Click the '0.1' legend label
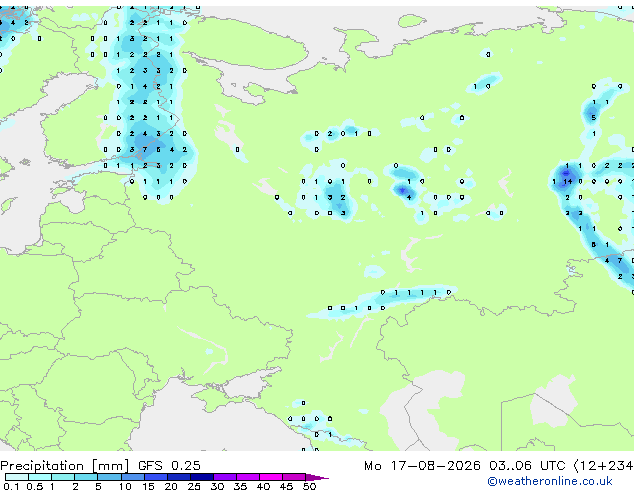The height and width of the screenshot is (490, 634). pyautogui.click(x=11, y=486)
